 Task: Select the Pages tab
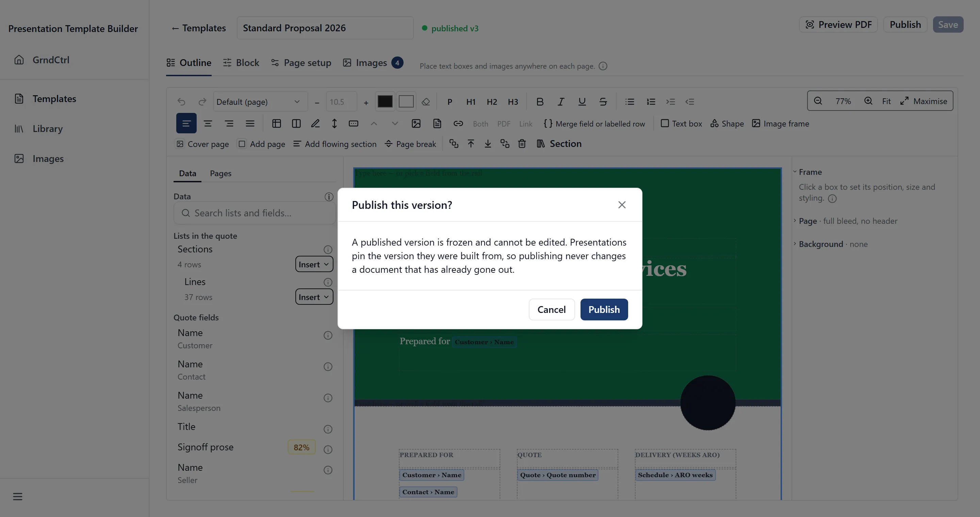click(220, 173)
